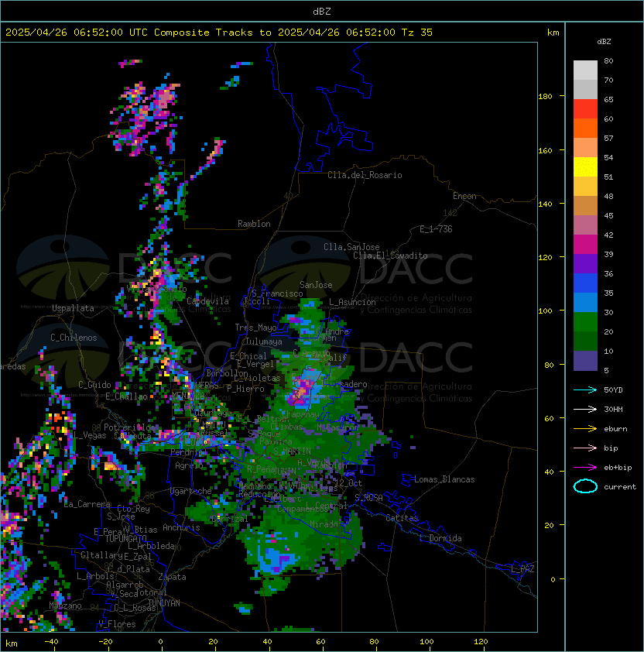This screenshot has height=652, width=644.
Task: Click the 'Clla.del_Rosario' place label
Action: pos(365,175)
